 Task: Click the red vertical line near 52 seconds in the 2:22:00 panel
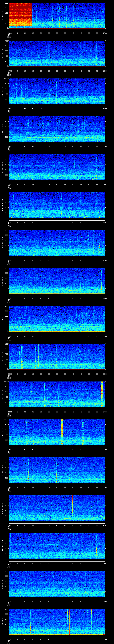[93, 242]
